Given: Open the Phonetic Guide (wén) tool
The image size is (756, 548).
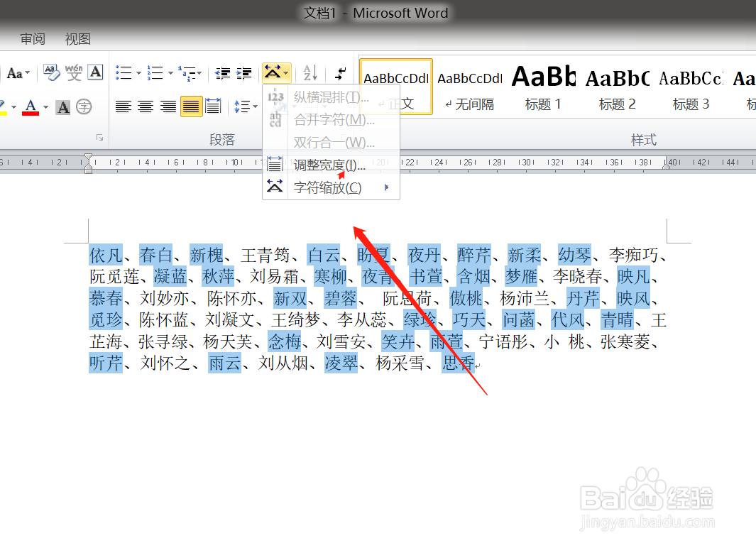Looking at the screenshot, I should 74,73.
